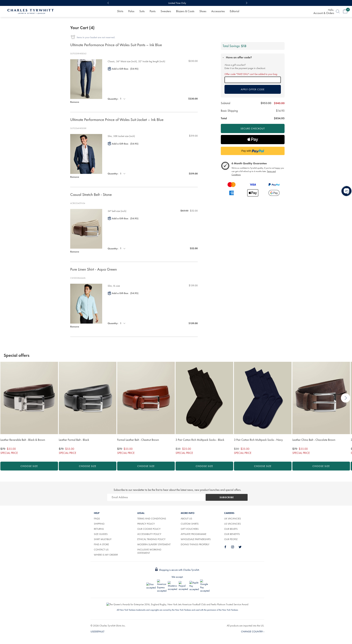Open Casual Stretch Belt product thumbnail
The image size is (352, 644).
(x=86, y=229)
